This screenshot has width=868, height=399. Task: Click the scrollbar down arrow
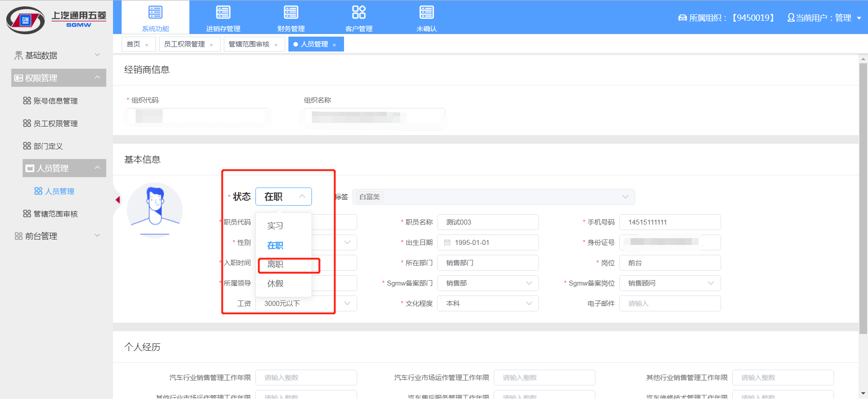point(863,394)
